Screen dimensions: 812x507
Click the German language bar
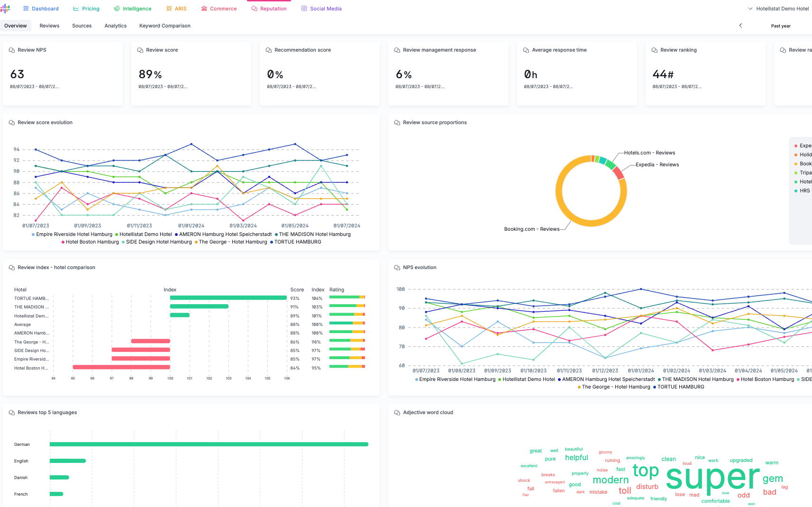(209, 444)
